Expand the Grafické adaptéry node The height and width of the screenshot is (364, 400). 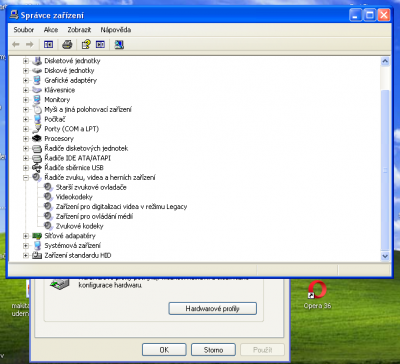[26, 80]
